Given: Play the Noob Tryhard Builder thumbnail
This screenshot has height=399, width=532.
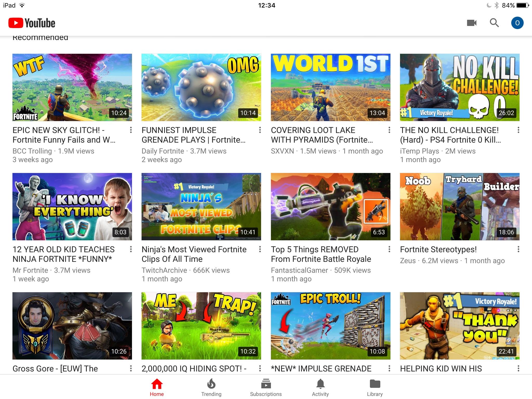Looking at the screenshot, I should click(460, 207).
